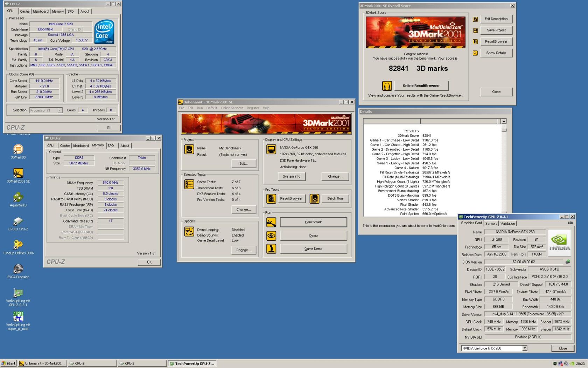This screenshot has width=588, height=368.
Task: Click the icon beside Online ResultBrowser button
Action: [x=387, y=86]
